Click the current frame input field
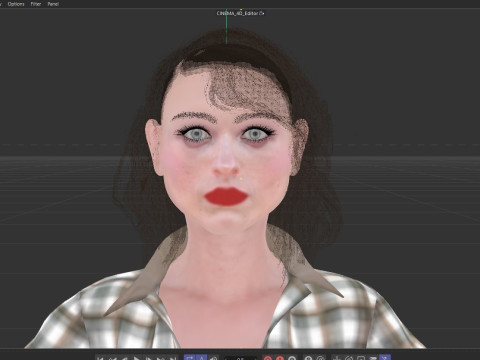Viewport: 480px width, 360px height. 240,359
